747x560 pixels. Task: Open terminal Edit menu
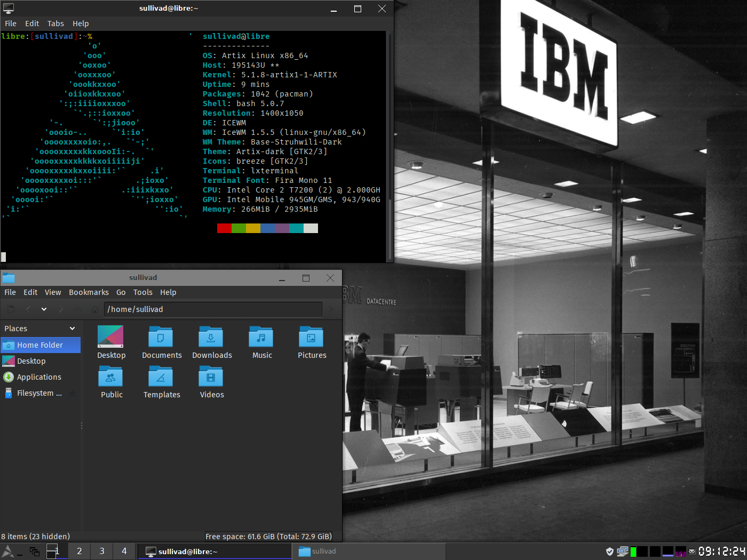[32, 23]
